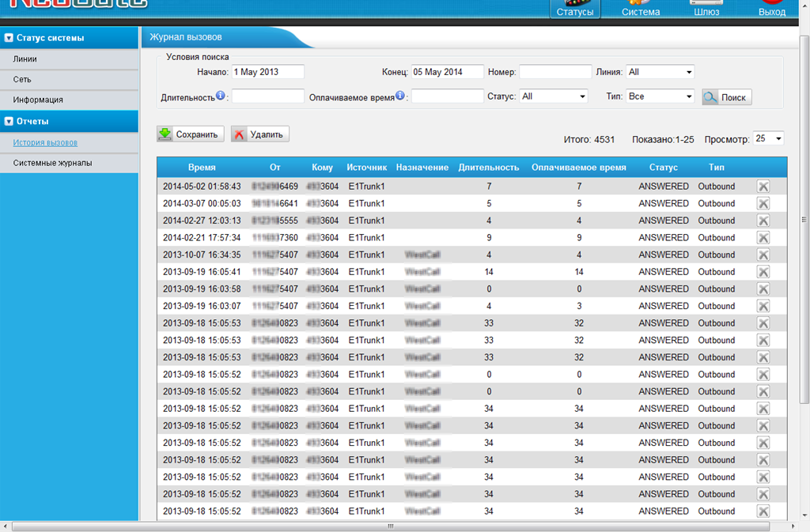Click the Журнал вызовов panel title
This screenshot has height=532, width=810.
pyautogui.click(x=186, y=37)
